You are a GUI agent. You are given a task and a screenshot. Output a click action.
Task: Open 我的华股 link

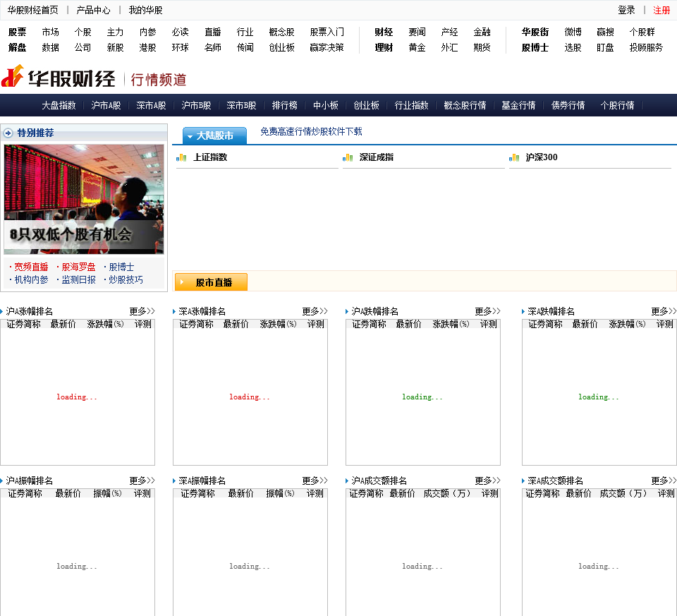click(x=145, y=10)
